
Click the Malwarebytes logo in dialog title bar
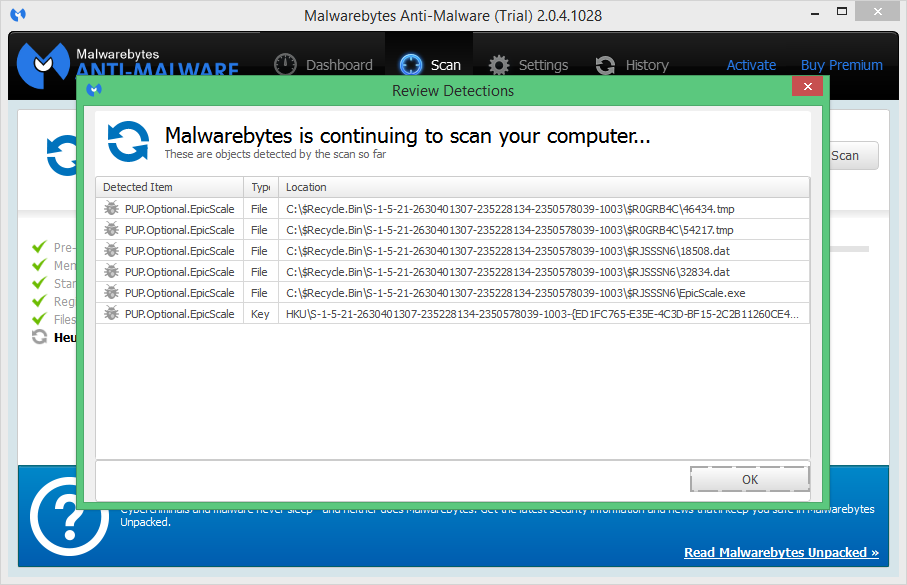click(94, 90)
